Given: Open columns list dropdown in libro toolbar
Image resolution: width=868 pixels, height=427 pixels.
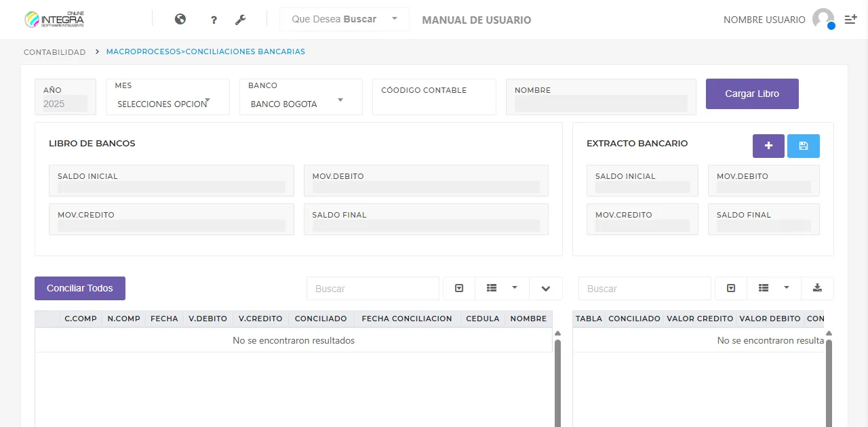Looking at the screenshot, I should tap(502, 288).
